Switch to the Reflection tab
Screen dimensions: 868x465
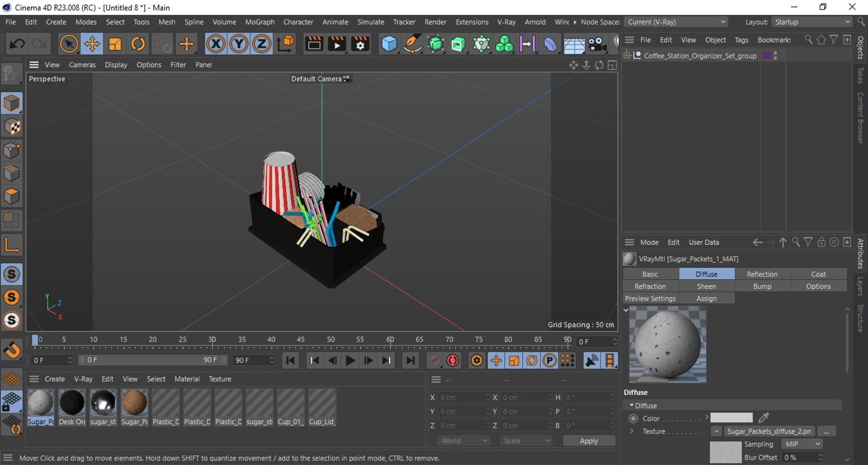click(762, 274)
